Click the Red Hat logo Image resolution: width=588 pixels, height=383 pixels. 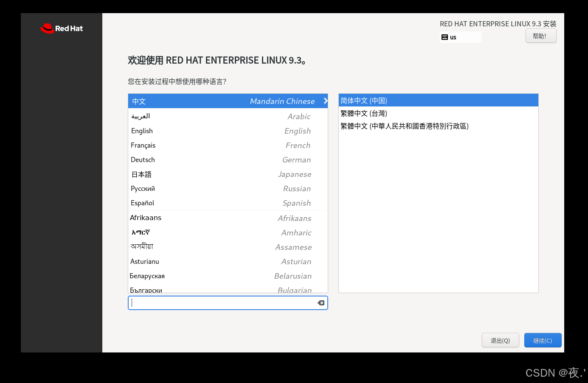point(62,28)
